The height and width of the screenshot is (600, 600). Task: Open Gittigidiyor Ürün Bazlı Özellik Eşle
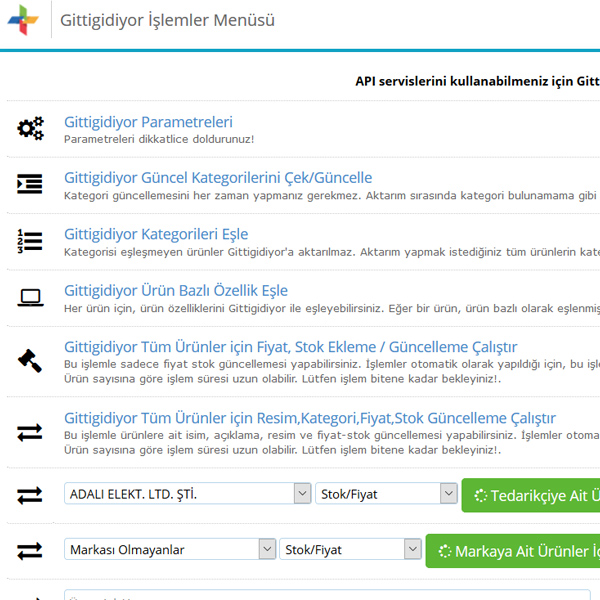pos(176,291)
